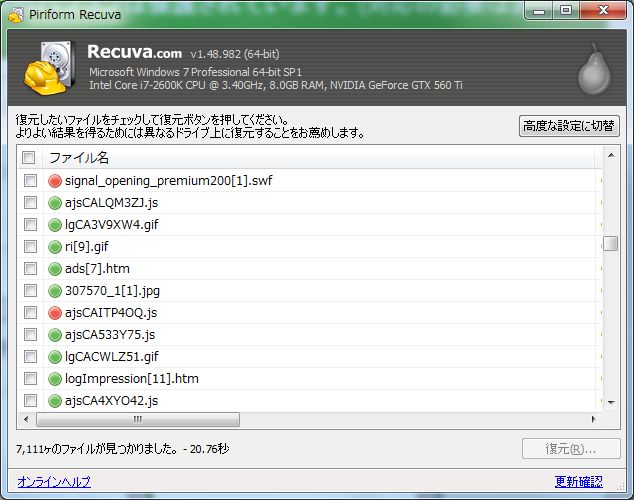Select file name logImpression[11].htm
Image resolution: width=634 pixels, height=500 pixels.
(x=132, y=379)
